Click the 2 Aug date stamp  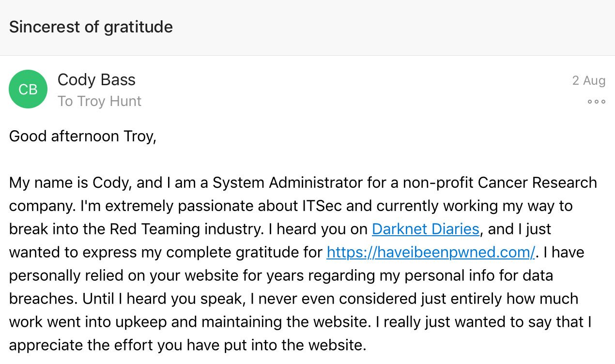(588, 80)
